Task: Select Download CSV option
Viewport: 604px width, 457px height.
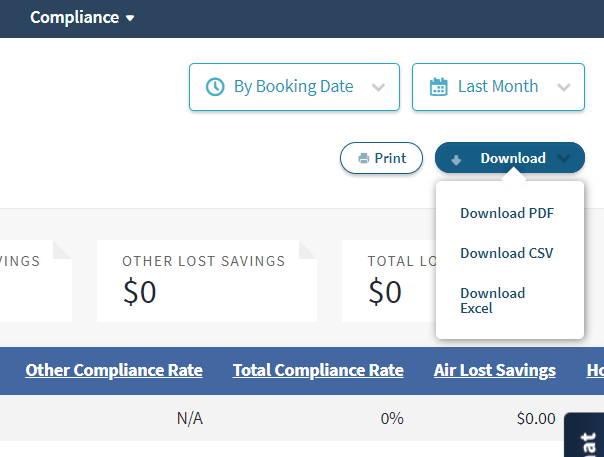Action: pos(506,253)
